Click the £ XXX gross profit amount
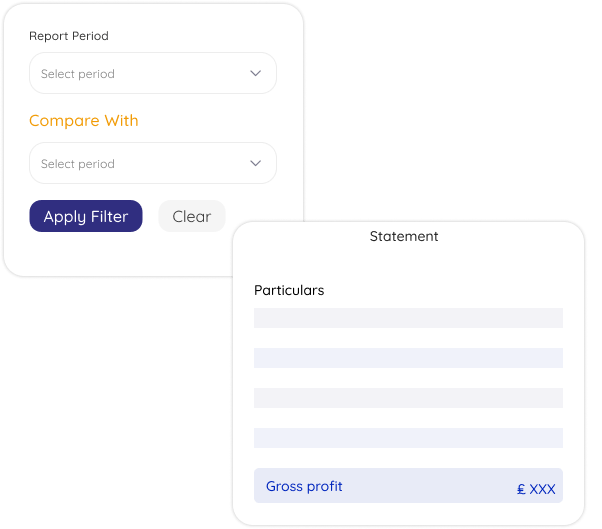The width and height of the screenshot is (602, 529). coord(536,490)
